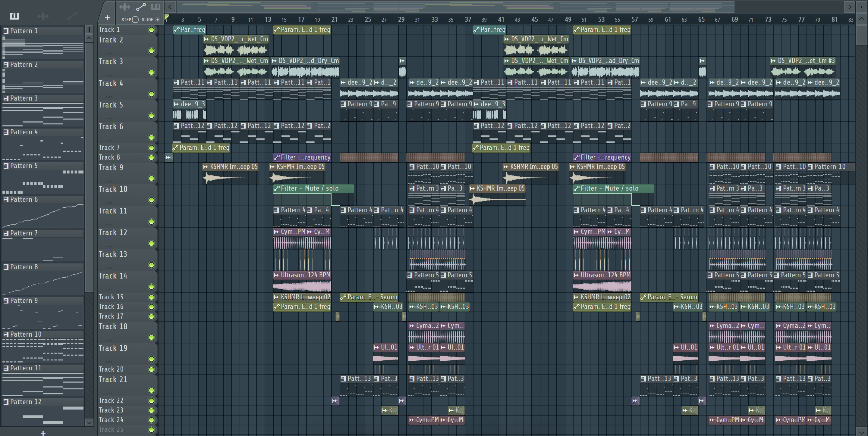The width and height of the screenshot is (868, 436).
Task: Select Pattern 9 in the picker list
Action: tap(43, 301)
